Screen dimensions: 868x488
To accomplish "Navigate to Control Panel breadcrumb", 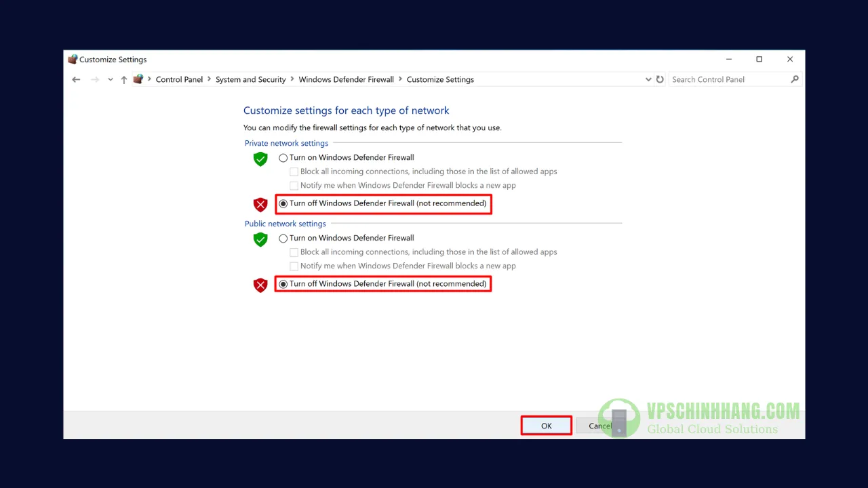I will coord(179,79).
